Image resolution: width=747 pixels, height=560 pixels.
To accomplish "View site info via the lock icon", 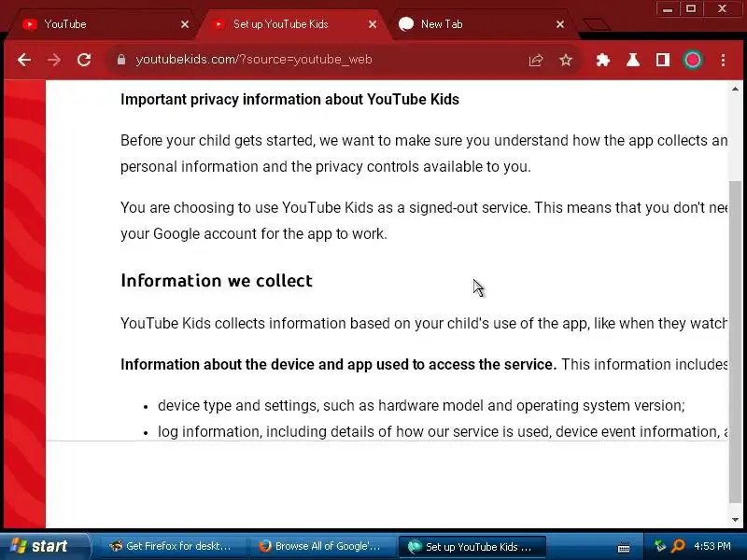I will pos(121,60).
